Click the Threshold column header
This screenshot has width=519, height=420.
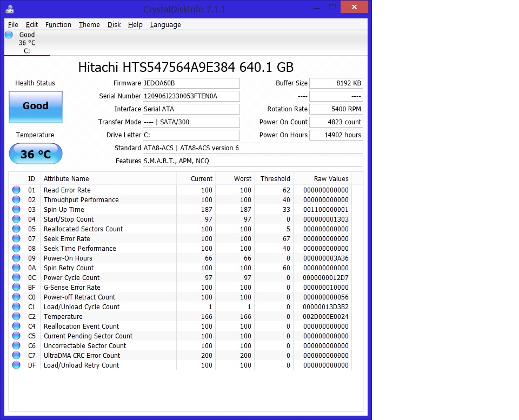click(x=274, y=179)
